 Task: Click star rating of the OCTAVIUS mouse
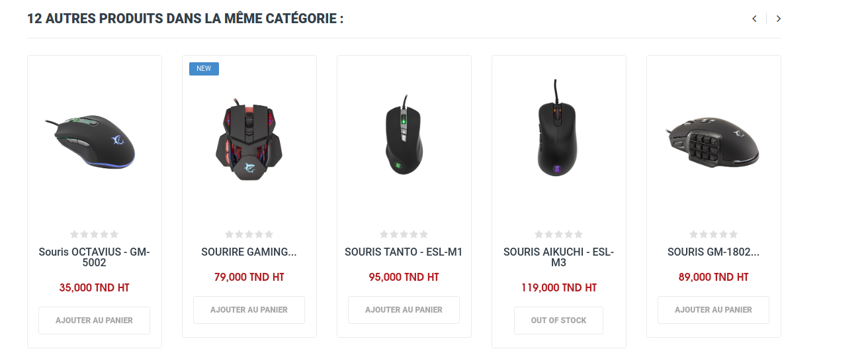point(95,234)
